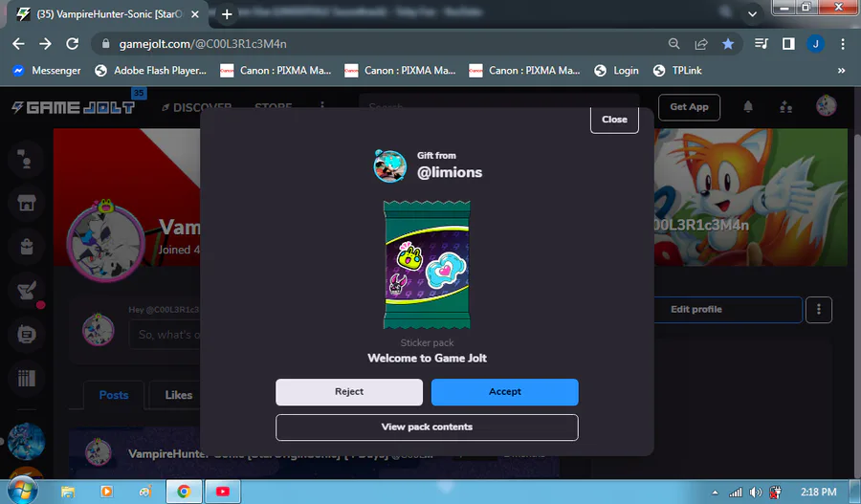Open profile more options menu
The height and width of the screenshot is (504, 861).
819,310
